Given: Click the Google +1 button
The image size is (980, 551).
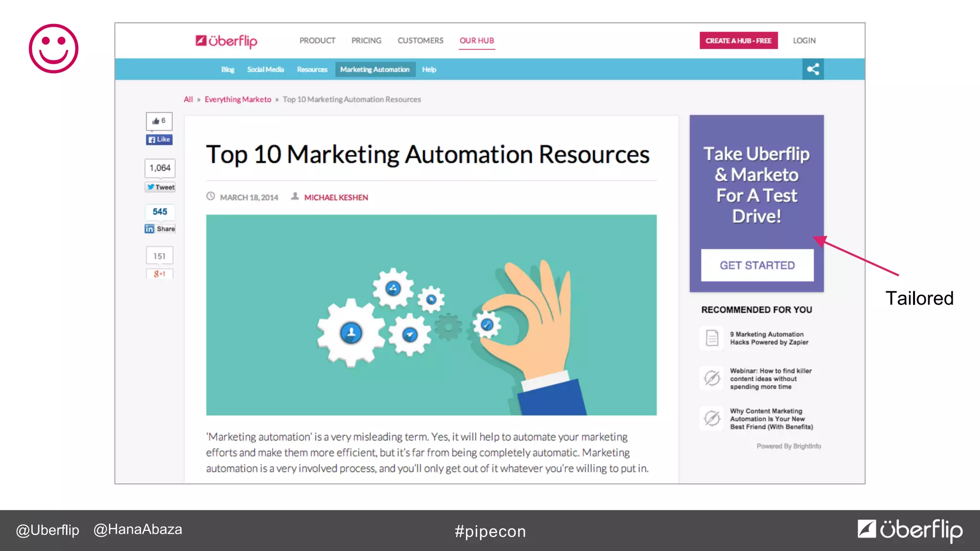Looking at the screenshot, I should point(159,274).
